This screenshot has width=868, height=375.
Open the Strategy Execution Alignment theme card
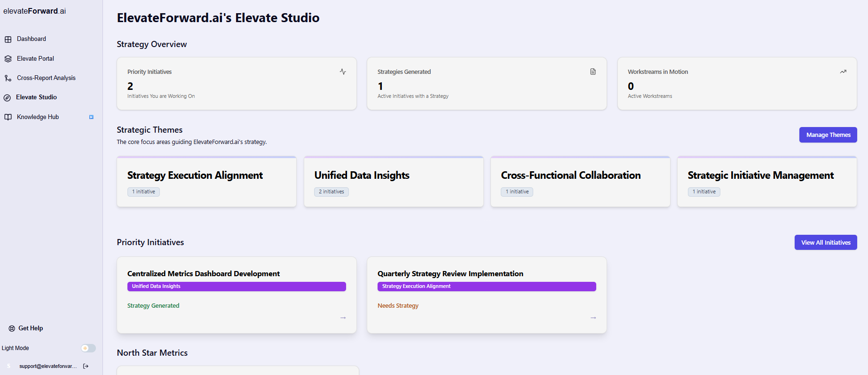click(206, 182)
